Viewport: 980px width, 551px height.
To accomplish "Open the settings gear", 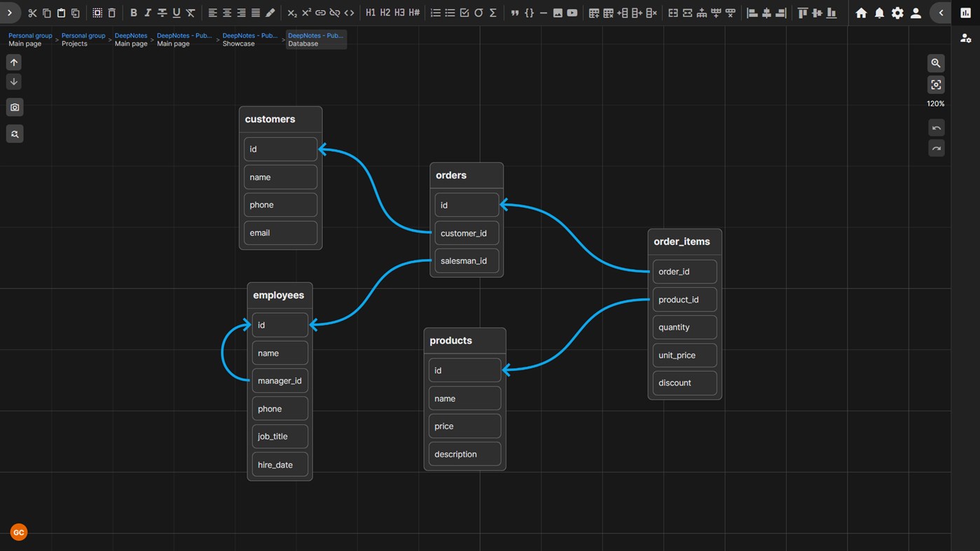I will click(897, 13).
